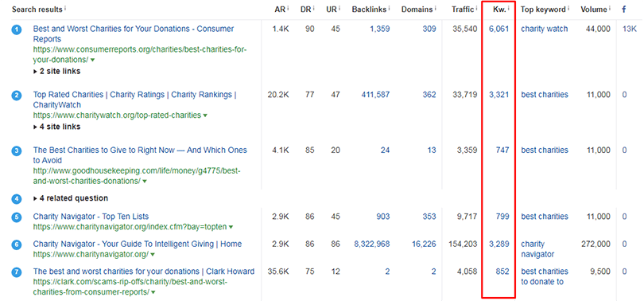Viewport: 644px width, 301px height.
Task: Click the 16,226 domains value
Action: pyautogui.click(x=424, y=244)
